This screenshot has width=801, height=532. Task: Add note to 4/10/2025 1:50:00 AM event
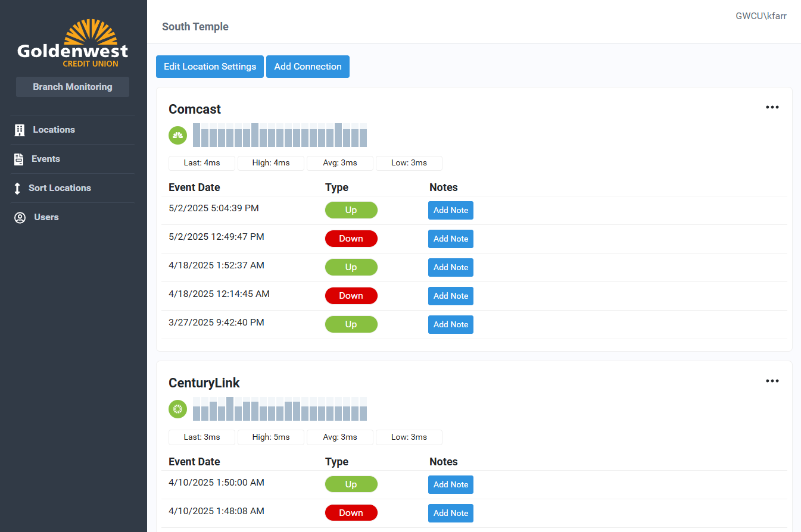click(x=450, y=484)
